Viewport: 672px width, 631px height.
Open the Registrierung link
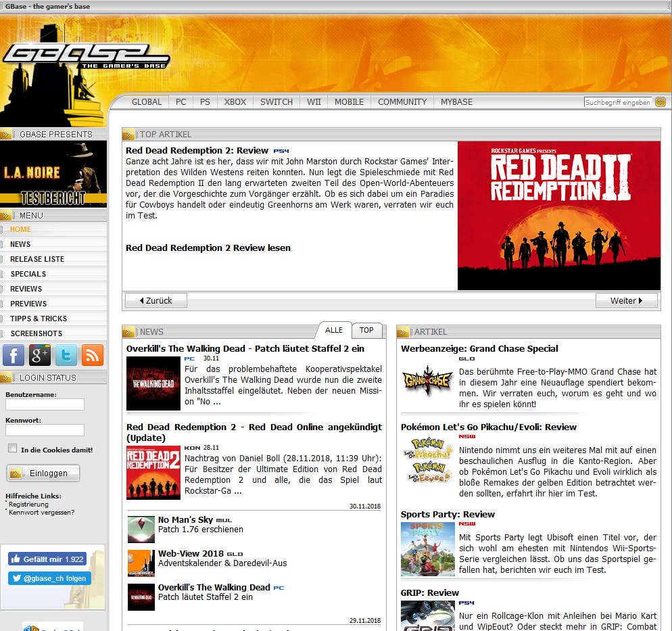click(x=28, y=504)
